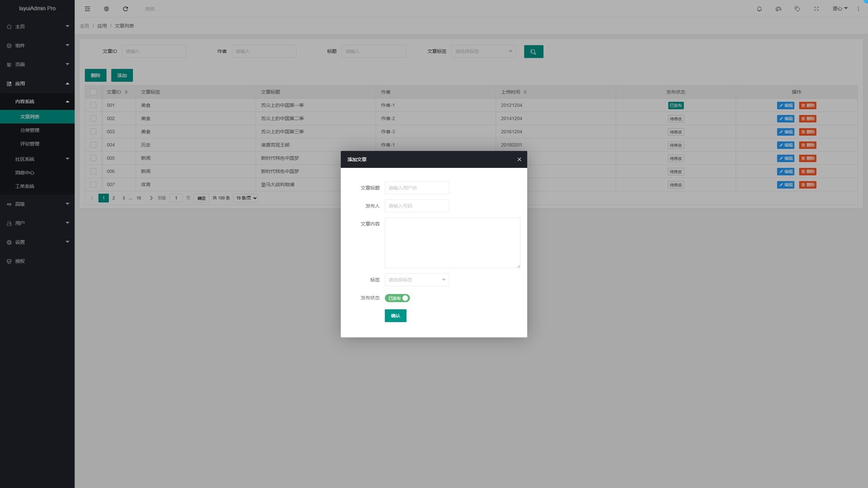
Task: Click the green 添加 add button
Action: click(x=122, y=75)
